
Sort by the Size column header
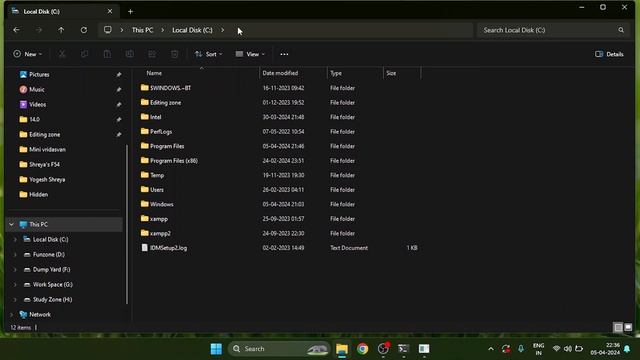pos(391,73)
